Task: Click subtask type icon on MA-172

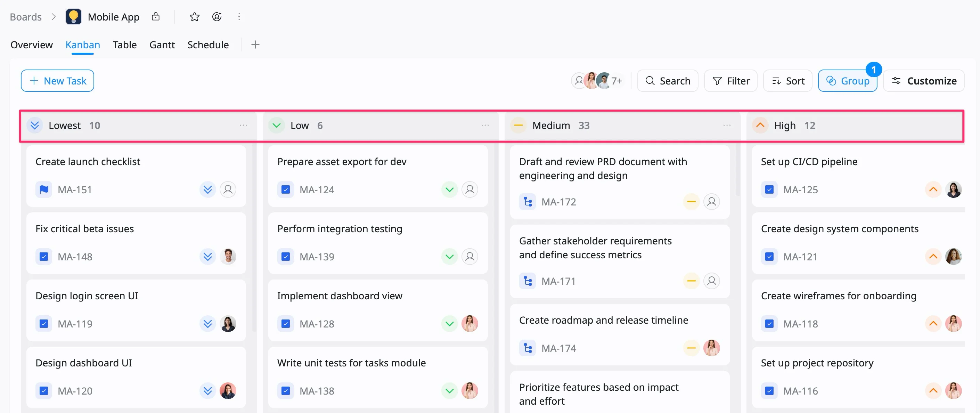Action: [x=528, y=202]
